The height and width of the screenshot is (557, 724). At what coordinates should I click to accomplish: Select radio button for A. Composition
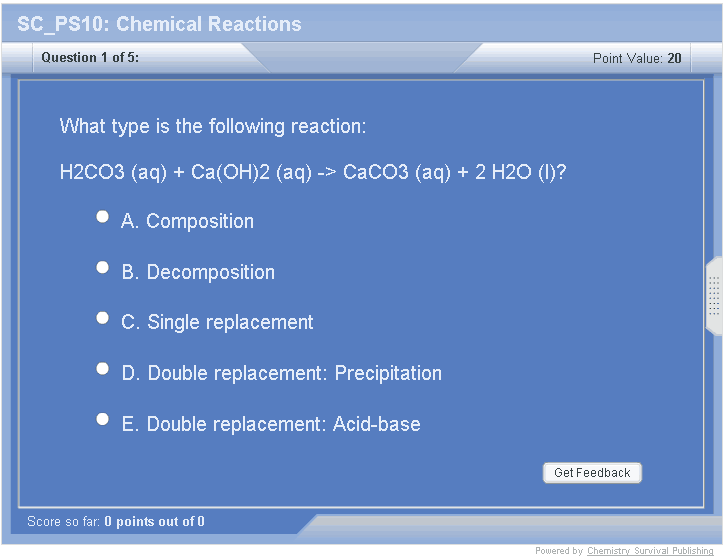[102, 217]
